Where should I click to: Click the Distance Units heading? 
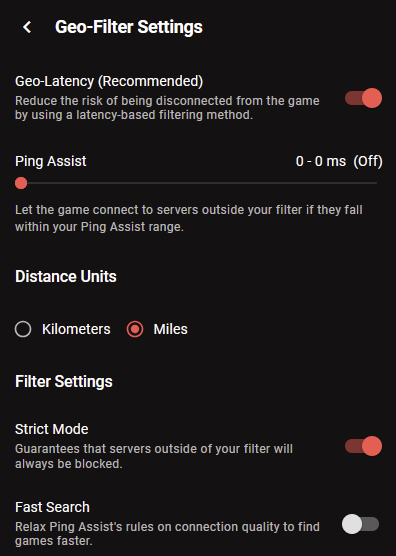66,277
